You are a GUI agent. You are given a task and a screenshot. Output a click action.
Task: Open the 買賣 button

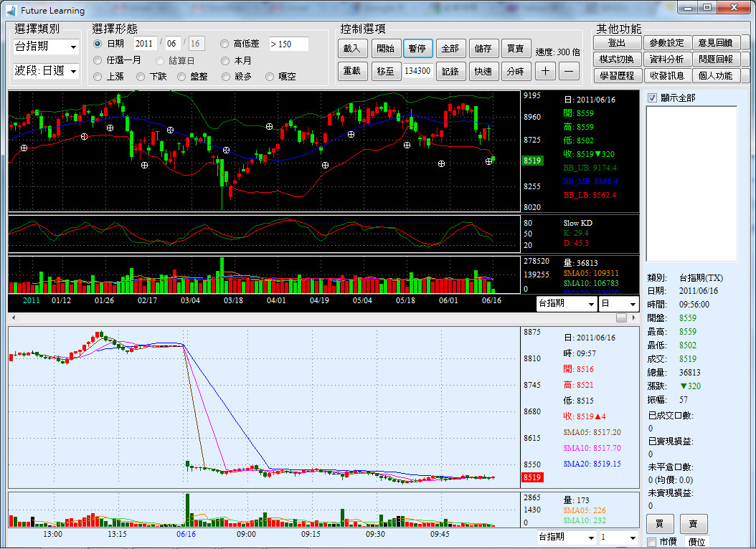coord(516,49)
